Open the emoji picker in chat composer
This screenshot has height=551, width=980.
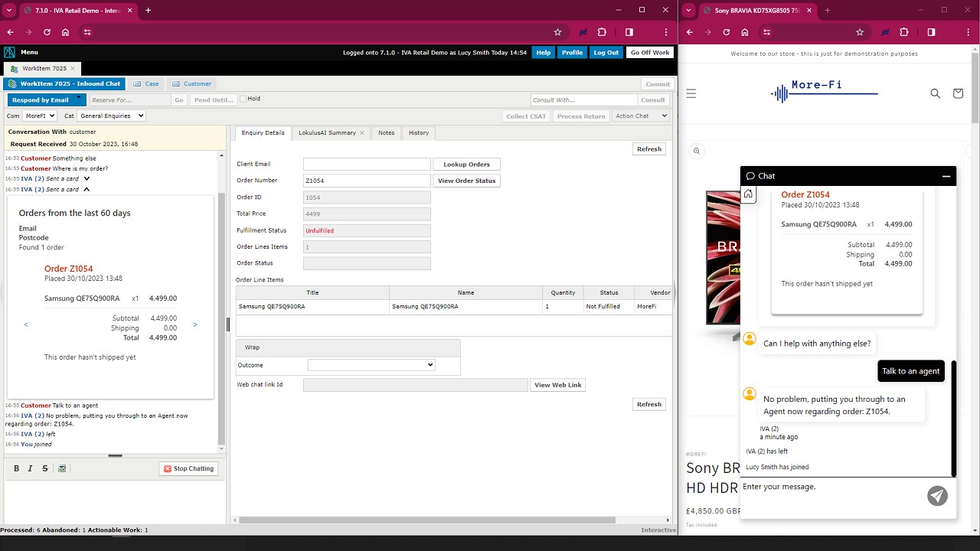(62, 468)
